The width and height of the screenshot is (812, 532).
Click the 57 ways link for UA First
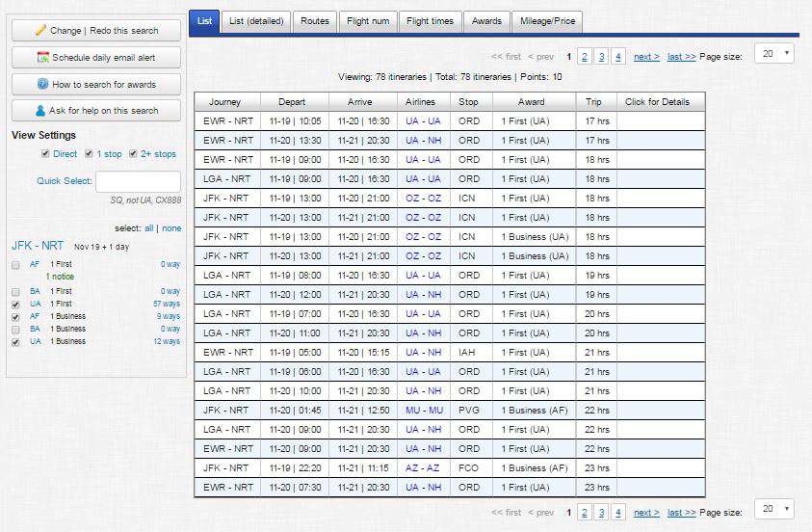167,304
